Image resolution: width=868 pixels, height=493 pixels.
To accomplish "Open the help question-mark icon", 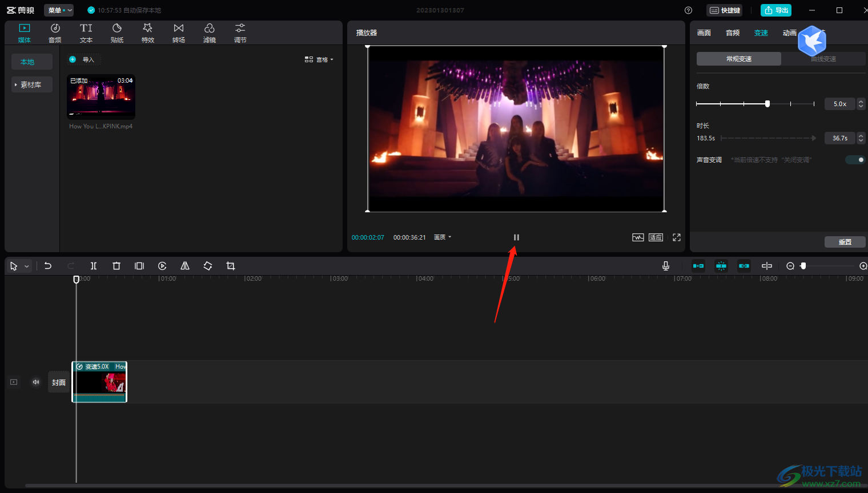I will point(688,10).
